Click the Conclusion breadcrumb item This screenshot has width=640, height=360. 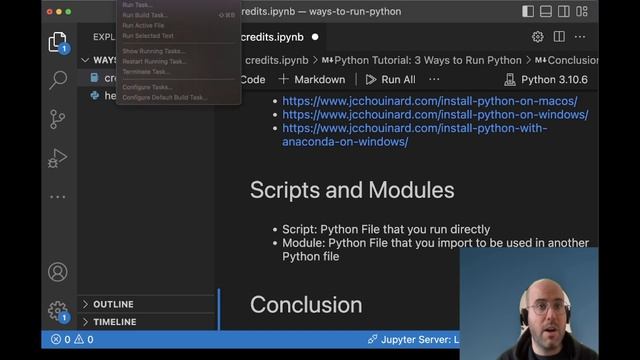tap(567, 60)
